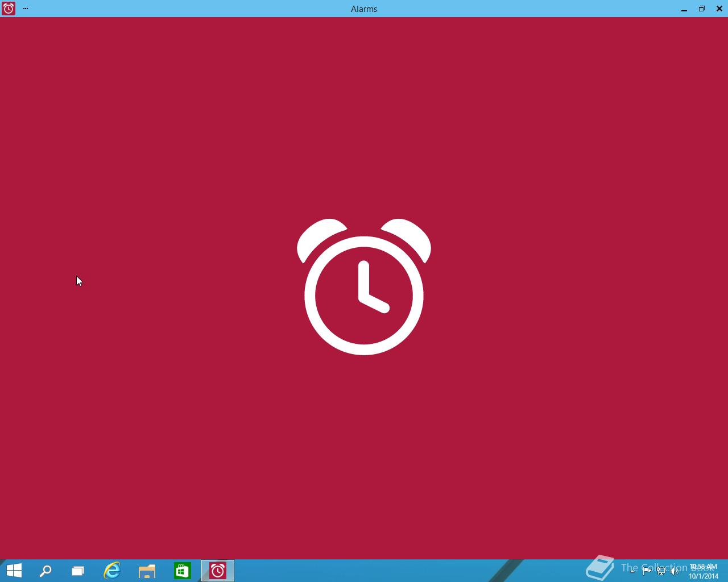Launch Internet Explorer from the taskbar

pyautogui.click(x=112, y=571)
